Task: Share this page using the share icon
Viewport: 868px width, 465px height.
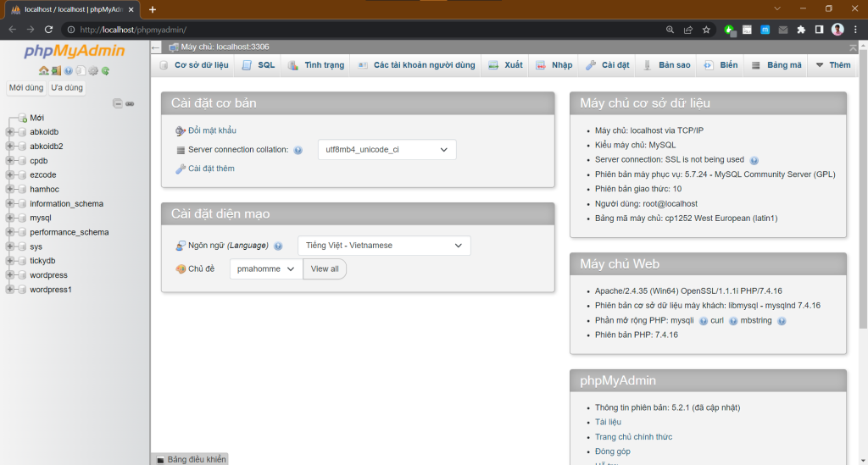Action: pos(688,30)
